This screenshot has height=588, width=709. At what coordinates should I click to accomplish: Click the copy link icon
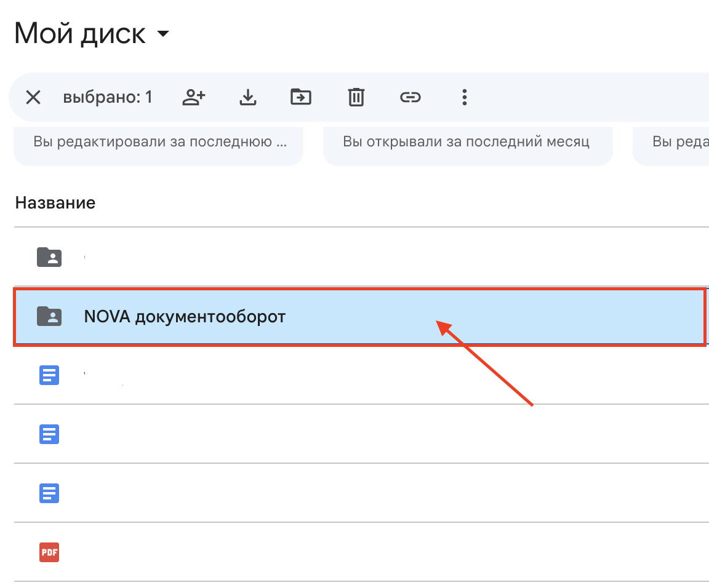click(x=410, y=97)
